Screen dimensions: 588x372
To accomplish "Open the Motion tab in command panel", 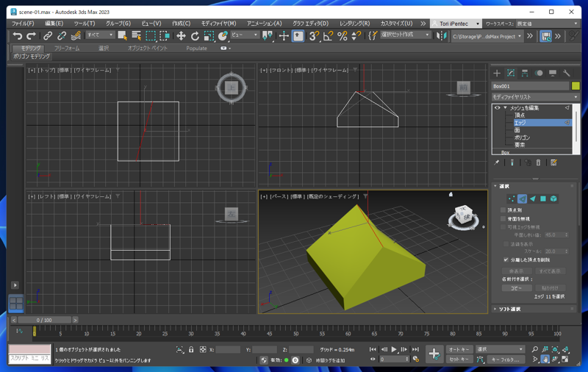I will pyautogui.click(x=539, y=73).
